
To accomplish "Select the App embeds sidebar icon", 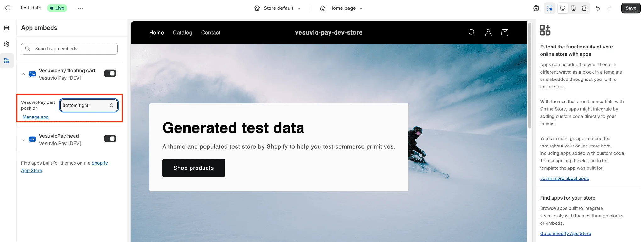I will [x=7, y=61].
